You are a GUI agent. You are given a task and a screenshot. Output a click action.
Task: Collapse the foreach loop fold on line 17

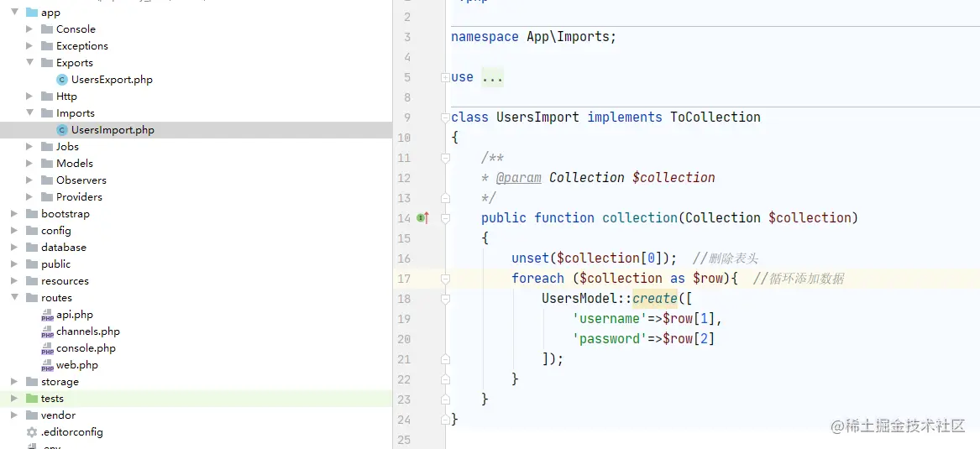445,279
